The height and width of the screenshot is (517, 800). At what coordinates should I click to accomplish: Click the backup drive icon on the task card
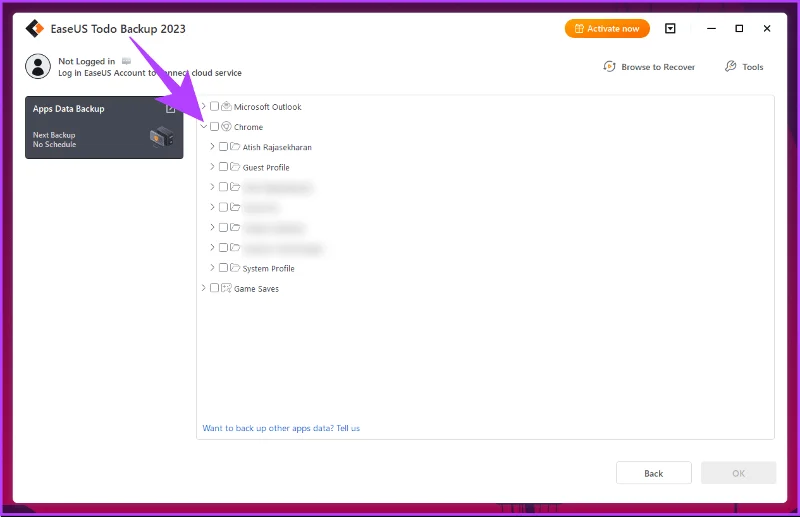tap(162, 137)
